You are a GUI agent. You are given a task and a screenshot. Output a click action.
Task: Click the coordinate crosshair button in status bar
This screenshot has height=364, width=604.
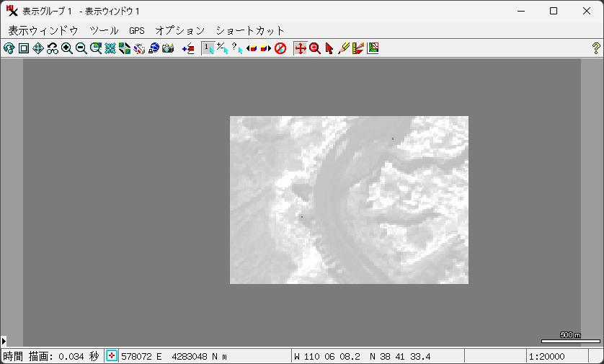pyautogui.click(x=112, y=356)
